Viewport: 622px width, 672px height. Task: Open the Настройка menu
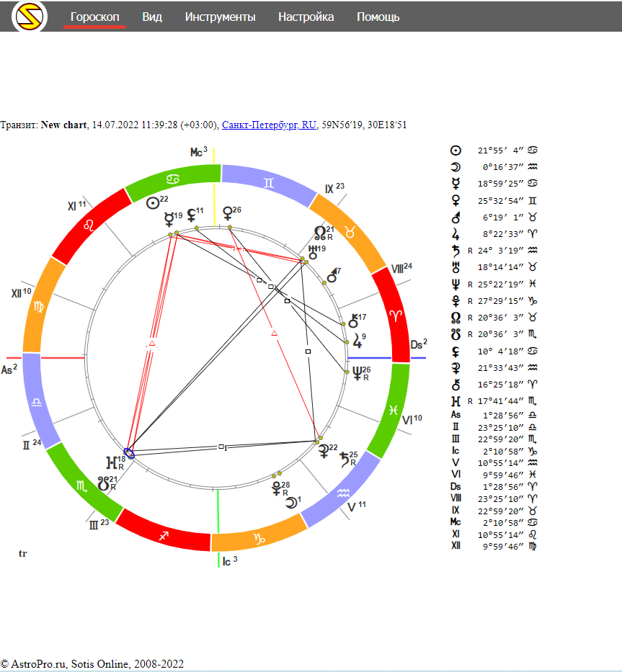[x=306, y=17]
